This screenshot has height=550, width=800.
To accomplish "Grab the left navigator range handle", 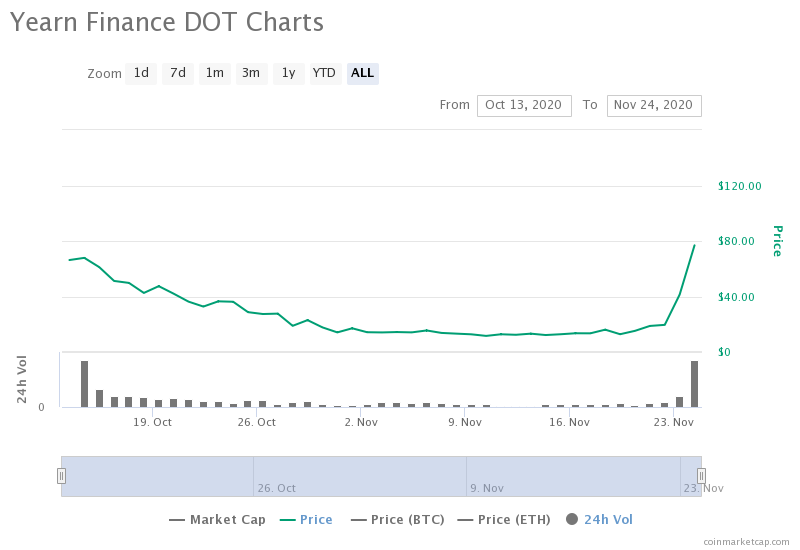I will [61, 476].
